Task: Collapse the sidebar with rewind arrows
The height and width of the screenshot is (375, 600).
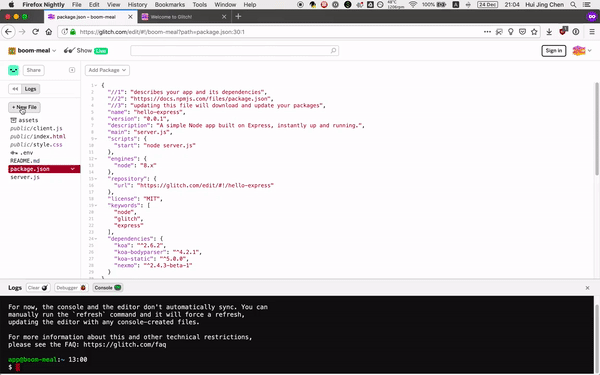Action: click(15, 89)
